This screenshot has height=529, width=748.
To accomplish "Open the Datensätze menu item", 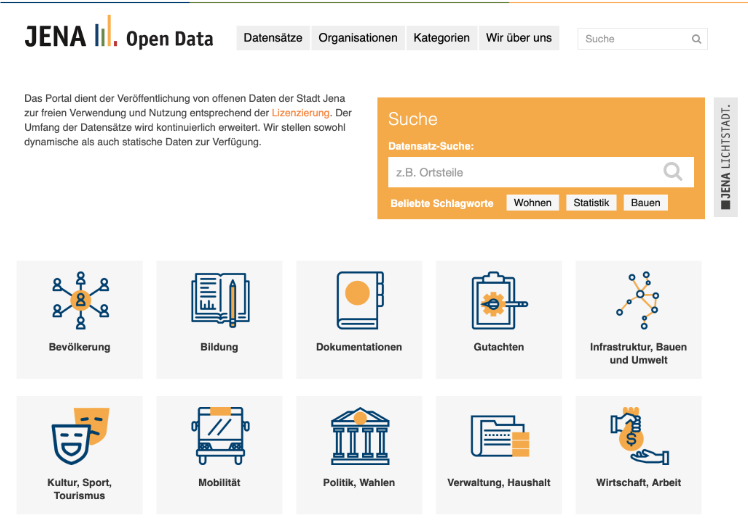I will pos(272,38).
